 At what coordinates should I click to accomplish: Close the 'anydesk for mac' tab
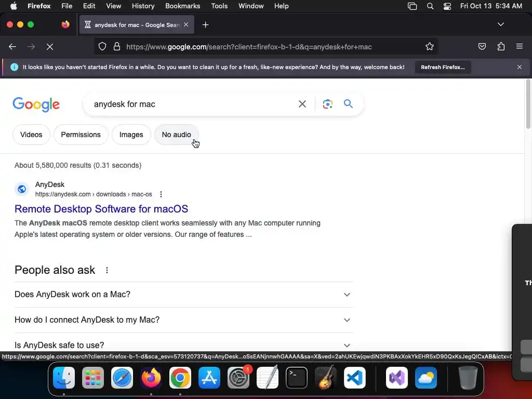point(186,24)
